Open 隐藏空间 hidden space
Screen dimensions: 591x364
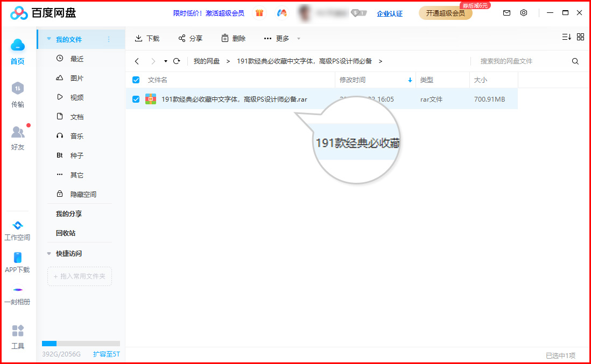[83, 194]
